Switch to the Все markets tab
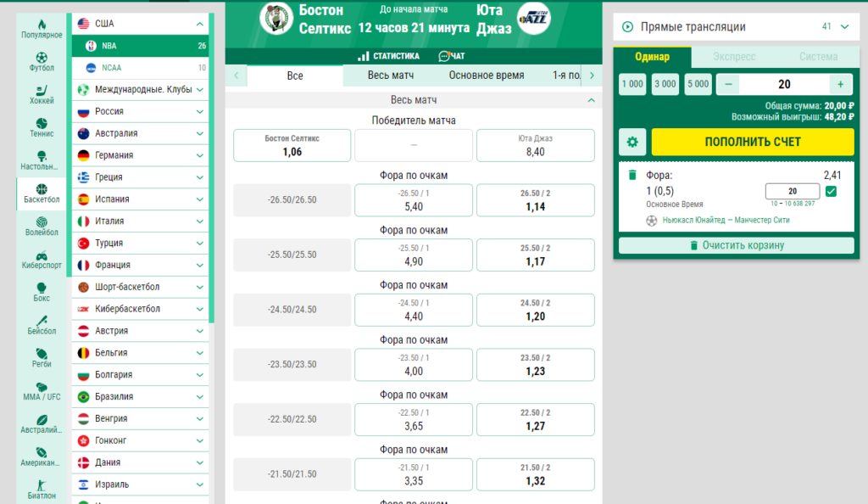 [x=295, y=76]
